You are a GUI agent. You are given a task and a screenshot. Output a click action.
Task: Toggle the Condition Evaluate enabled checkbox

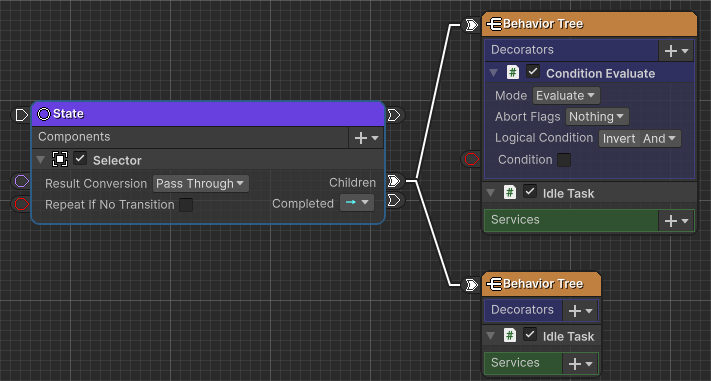pos(533,72)
